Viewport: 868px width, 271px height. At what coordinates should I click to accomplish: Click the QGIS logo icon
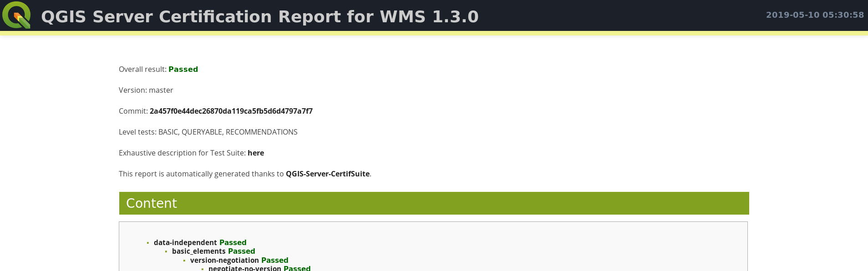(16, 15)
